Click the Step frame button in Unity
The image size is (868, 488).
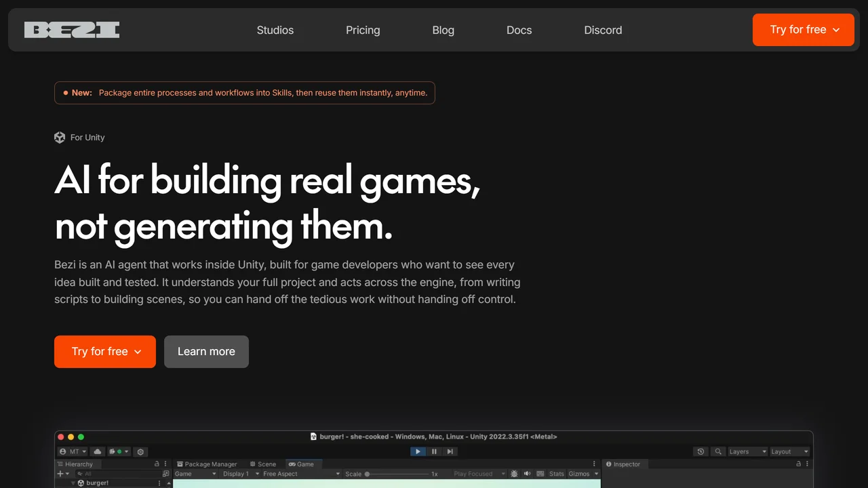coord(450,451)
